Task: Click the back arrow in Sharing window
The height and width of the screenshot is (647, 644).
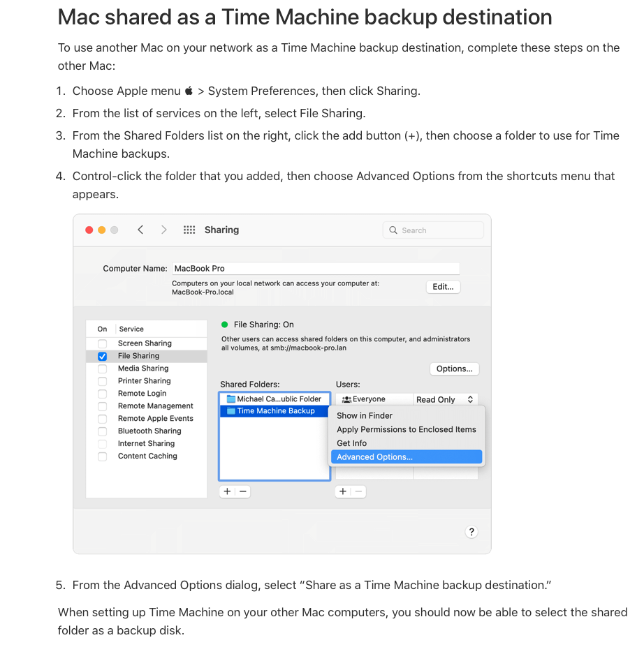Action: click(140, 230)
